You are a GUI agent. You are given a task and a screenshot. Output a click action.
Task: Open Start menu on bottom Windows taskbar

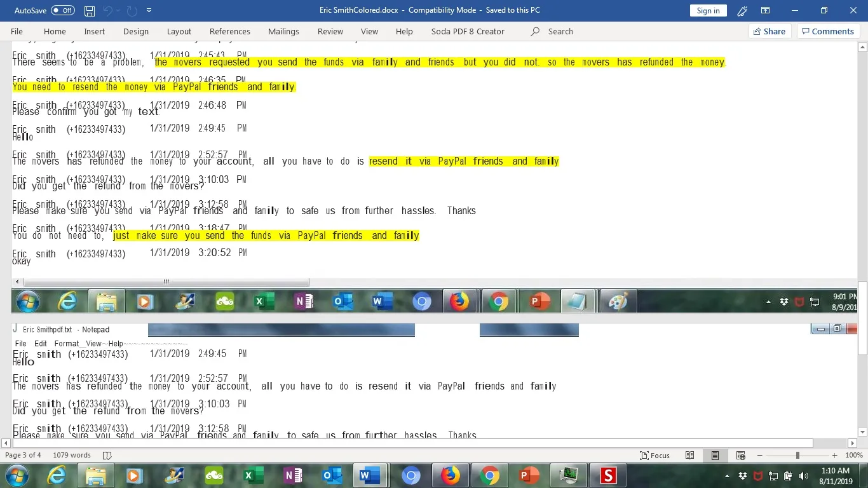(17, 475)
